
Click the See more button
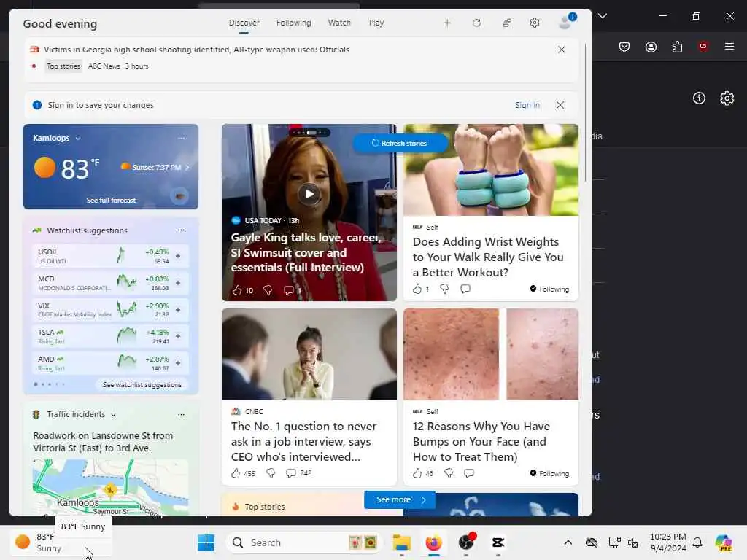[x=400, y=500]
